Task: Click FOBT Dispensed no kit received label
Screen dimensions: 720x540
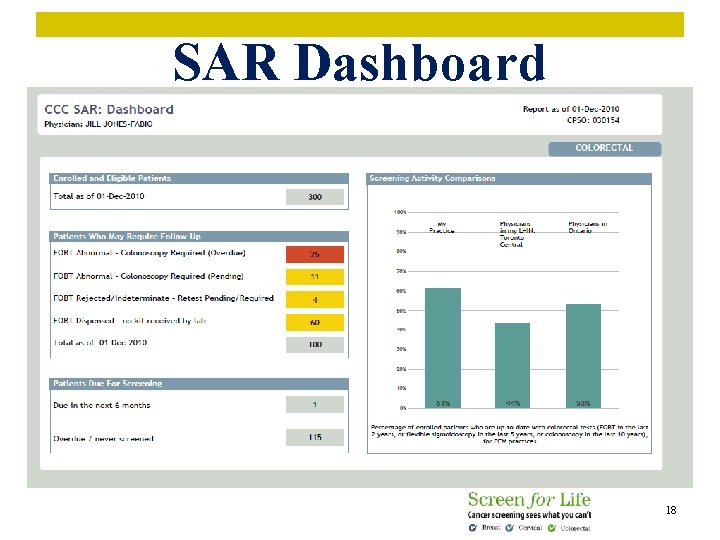Action: point(130,321)
